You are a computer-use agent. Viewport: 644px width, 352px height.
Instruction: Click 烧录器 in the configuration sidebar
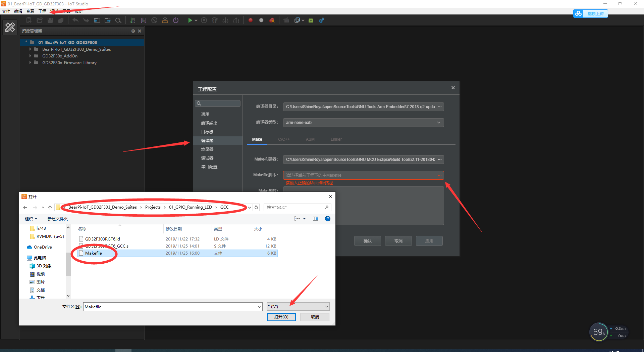click(207, 149)
